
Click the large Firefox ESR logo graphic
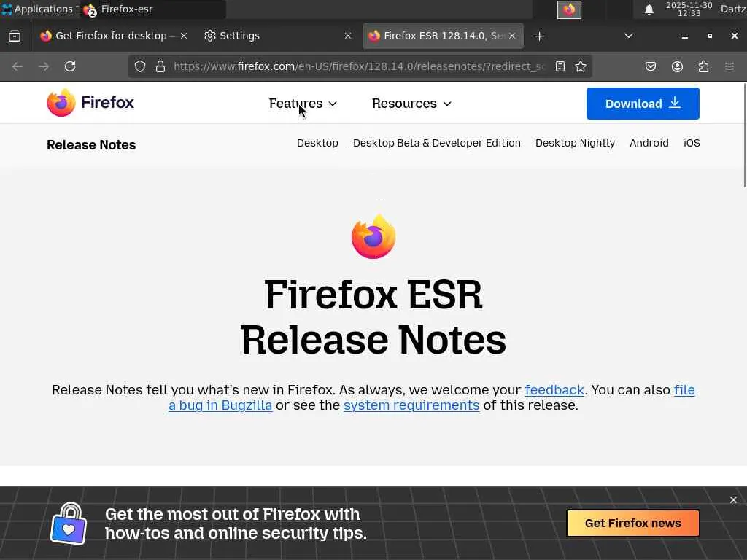[373, 237]
